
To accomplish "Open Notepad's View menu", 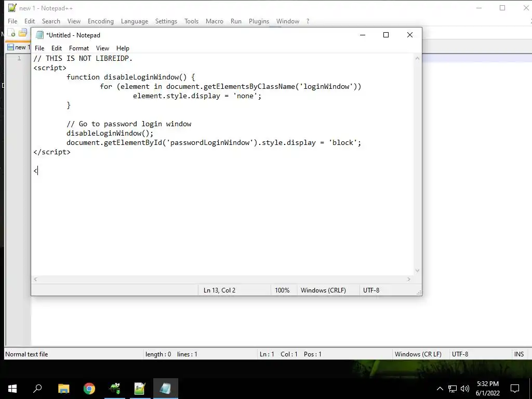I will pyautogui.click(x=102, y=48).
